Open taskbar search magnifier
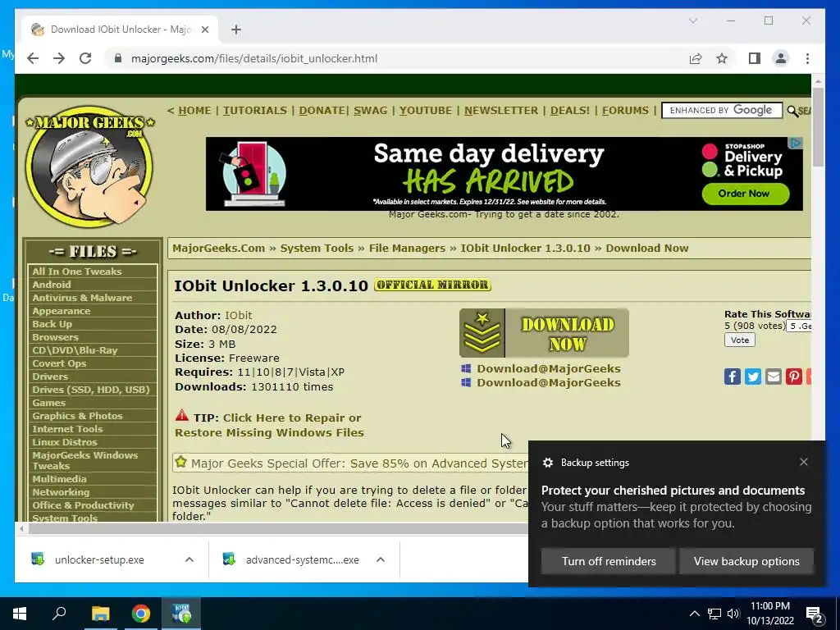This screenshot has width=840, height=630. [x=59, y=614]
